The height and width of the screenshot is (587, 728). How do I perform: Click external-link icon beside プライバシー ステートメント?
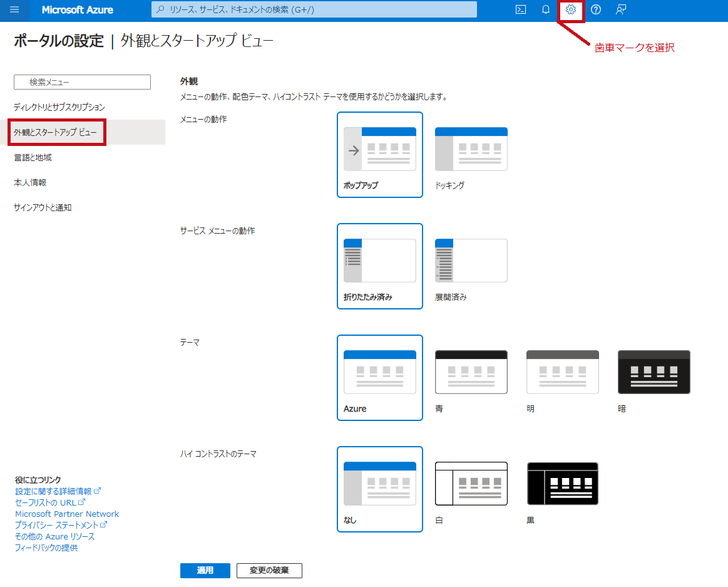click(103, 524)
